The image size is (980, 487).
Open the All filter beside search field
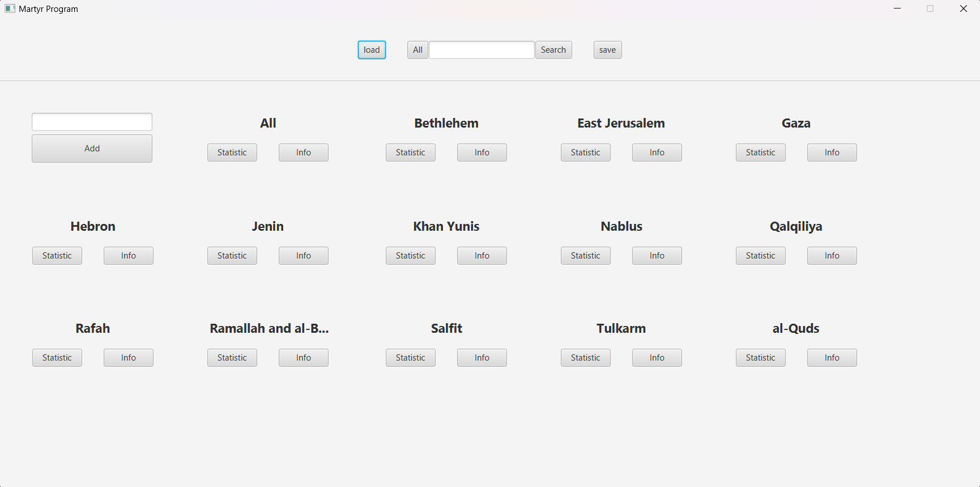pos(417,50)
